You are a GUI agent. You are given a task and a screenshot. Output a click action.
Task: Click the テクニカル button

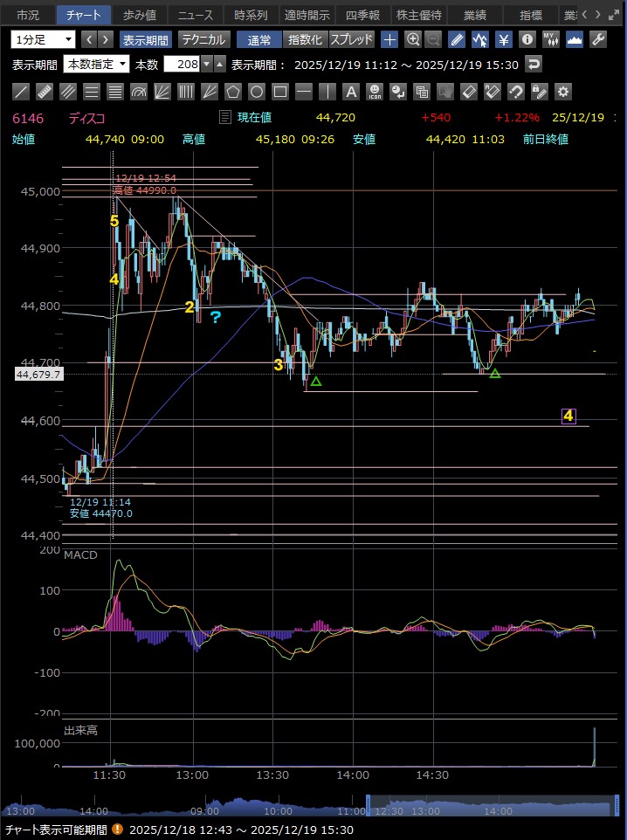tap(203, 39)
